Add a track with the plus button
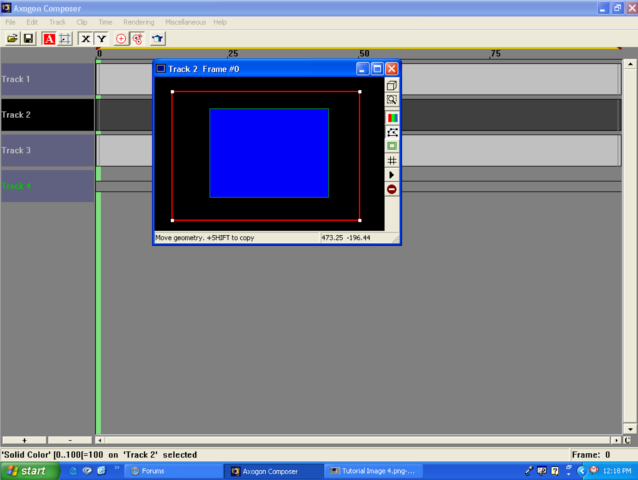The height and width of the screenshot is (480, 638). 24,440
